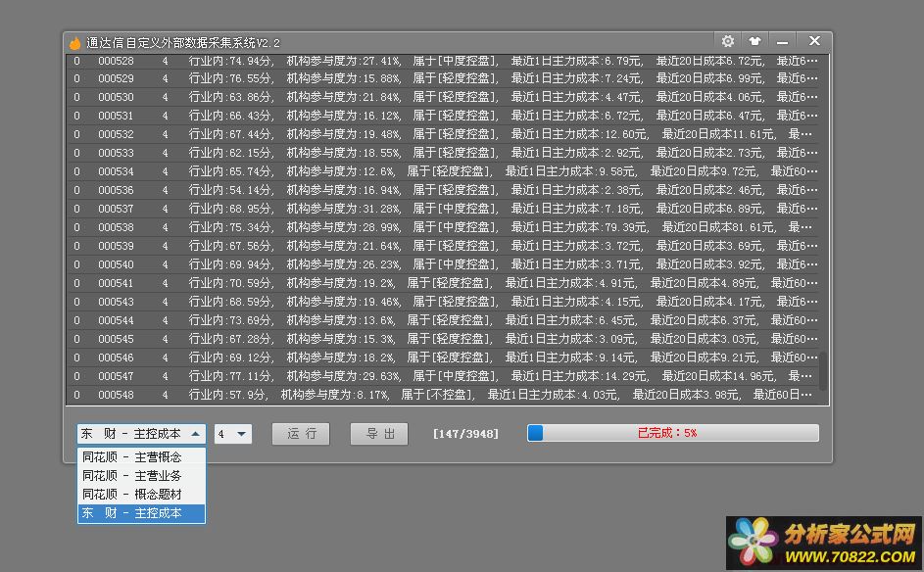The image size is (924, 572).
Task: Click 最近20日成本14.96元 in row 000547
Action: 718,376
